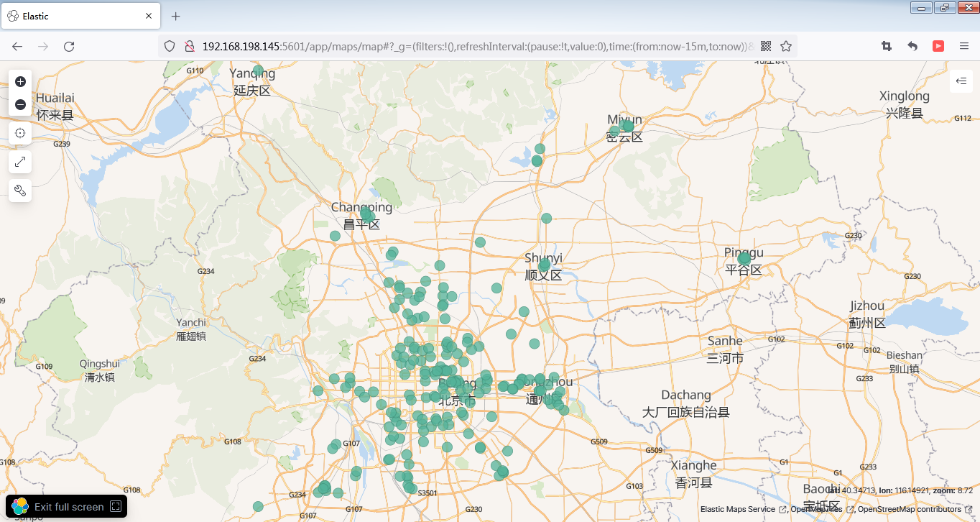Open OpenStreetMap contributors link

(915, 509)
